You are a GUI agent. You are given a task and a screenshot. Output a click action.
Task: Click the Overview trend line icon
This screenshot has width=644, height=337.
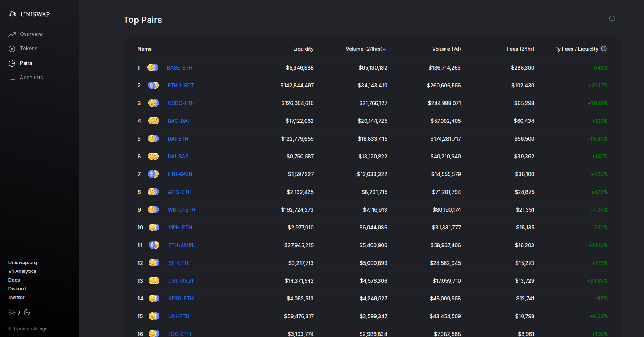coord(12,34)
